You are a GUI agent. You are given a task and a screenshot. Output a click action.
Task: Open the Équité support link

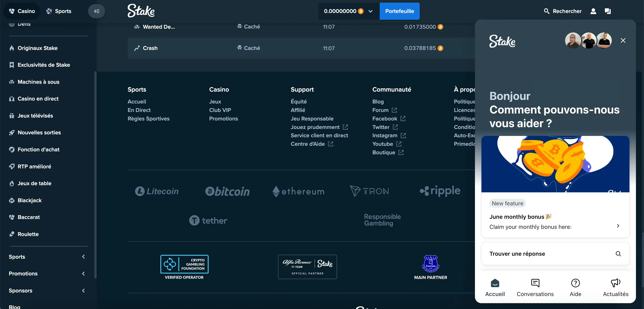click(299, 101)
